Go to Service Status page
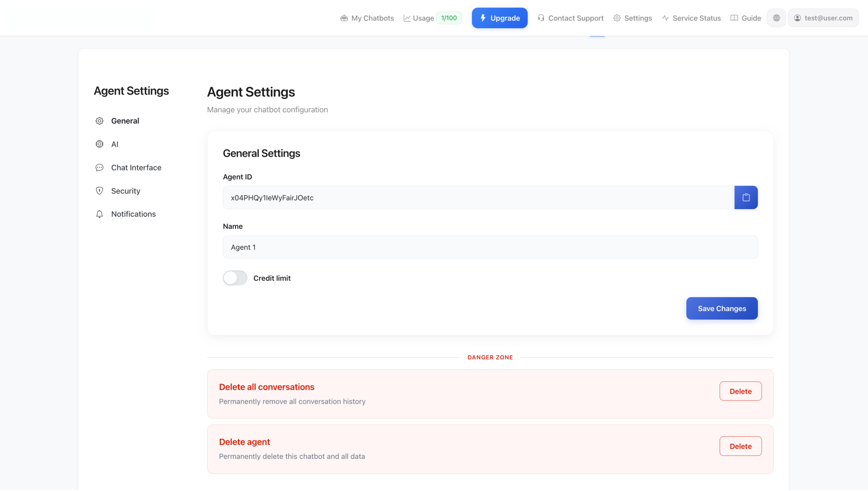This screenshot has width=868, height=491. pos(691,18)
